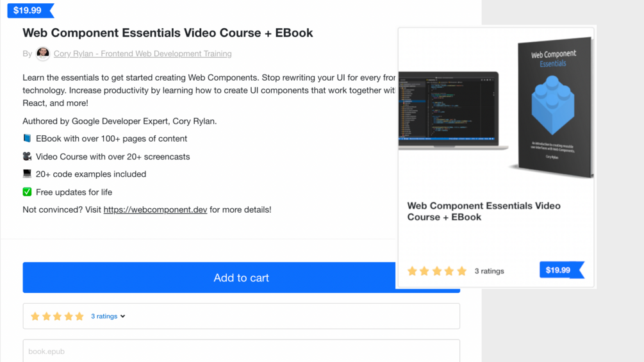
Task: Click the stars in the ratings bar
Action: click(x=57, y=316)
